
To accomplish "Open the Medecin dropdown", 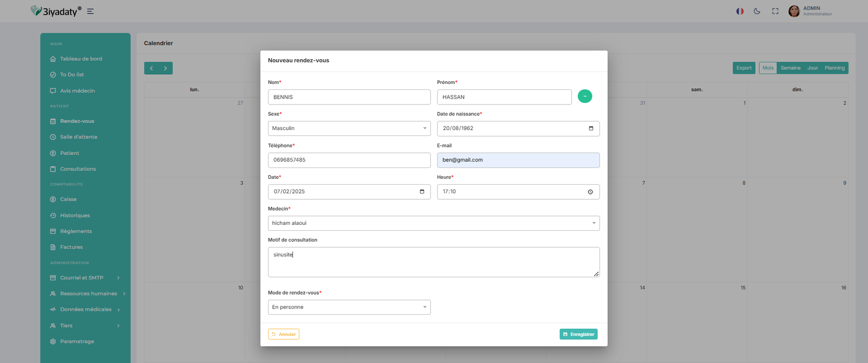I will [x=433, y=223].
